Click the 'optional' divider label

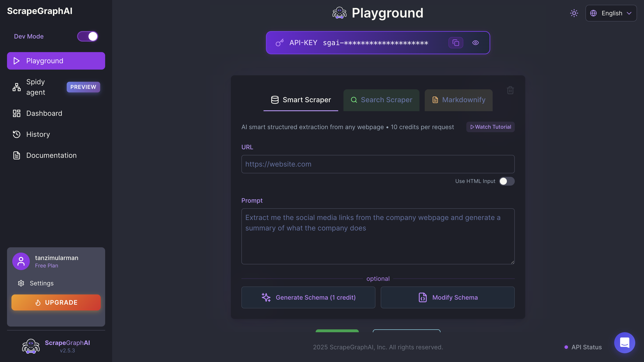pyautogui.click(x=378, y=279)
